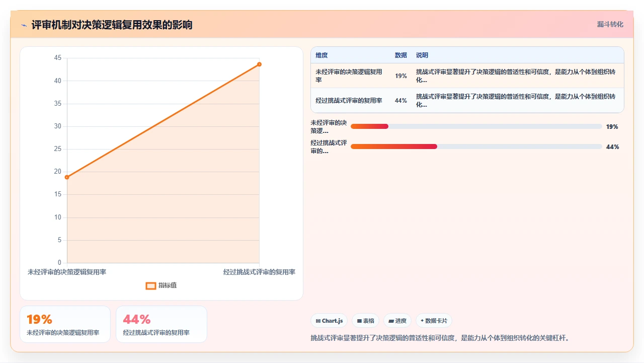The image size is (644, 363).
Task: Click the y-axis value 30
Action: point(58,126)
